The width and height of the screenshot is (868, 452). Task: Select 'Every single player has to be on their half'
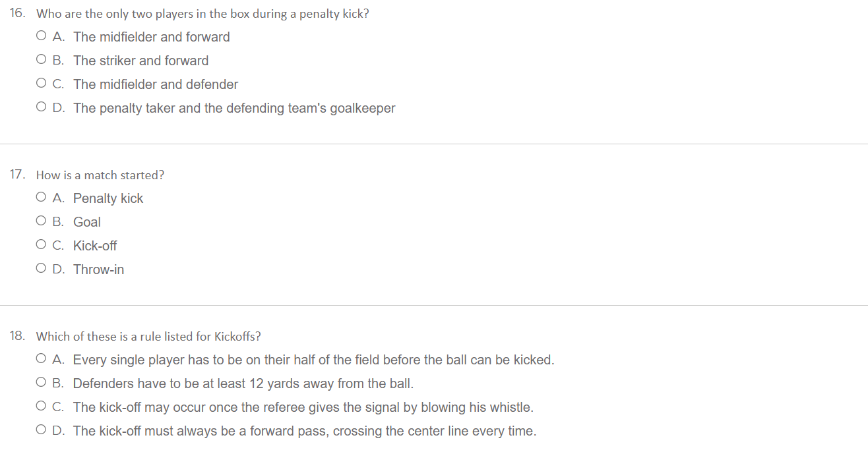tap(42, 360)
